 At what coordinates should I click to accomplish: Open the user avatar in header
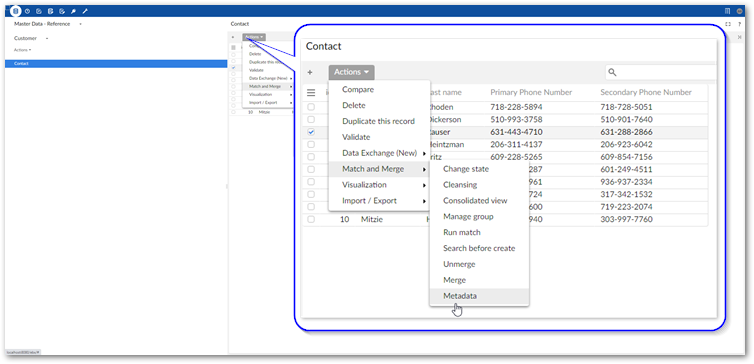point(739,11)
